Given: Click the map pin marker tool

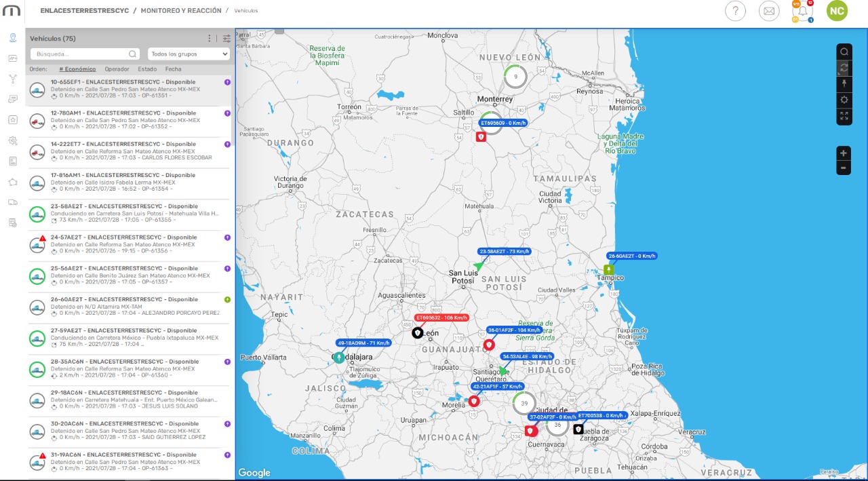Looking at the screenshot, I should (x=844, y=83).
